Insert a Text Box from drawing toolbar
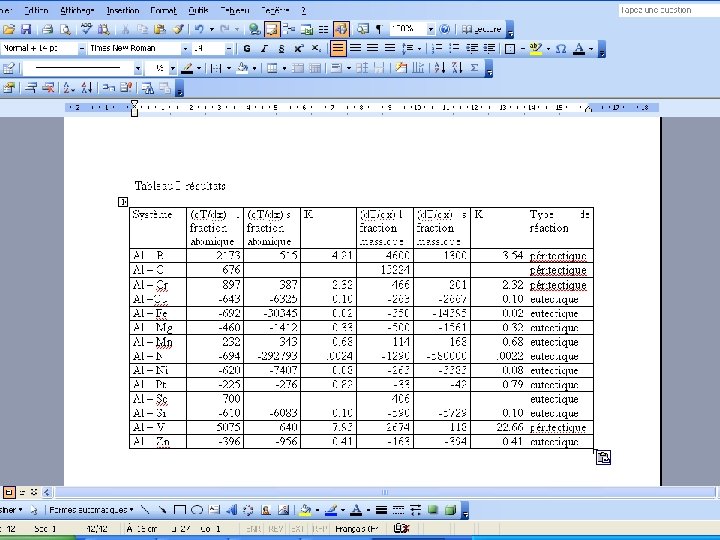This screenshot has height=540, width=720. point(214,510)
